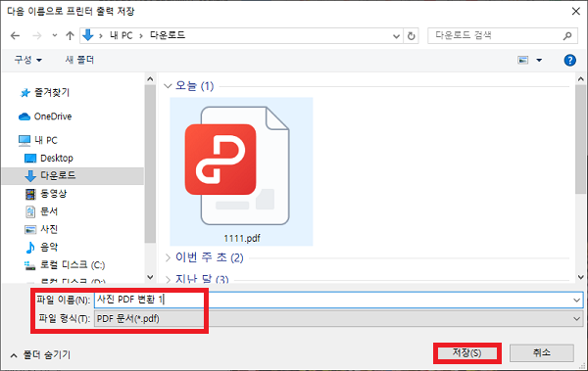Go up one folder level
This screenshot has height=371, width=588.
(x=70, y=35)
